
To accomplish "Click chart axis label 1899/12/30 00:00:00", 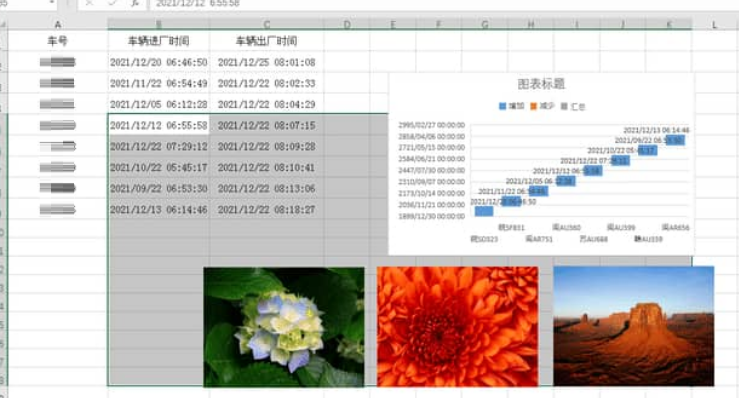I will (431, 216).
